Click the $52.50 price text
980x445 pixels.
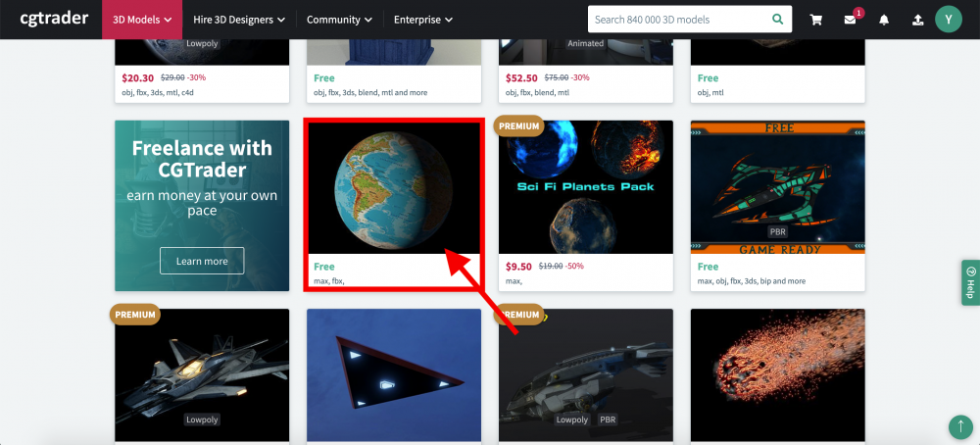(522, 78)
